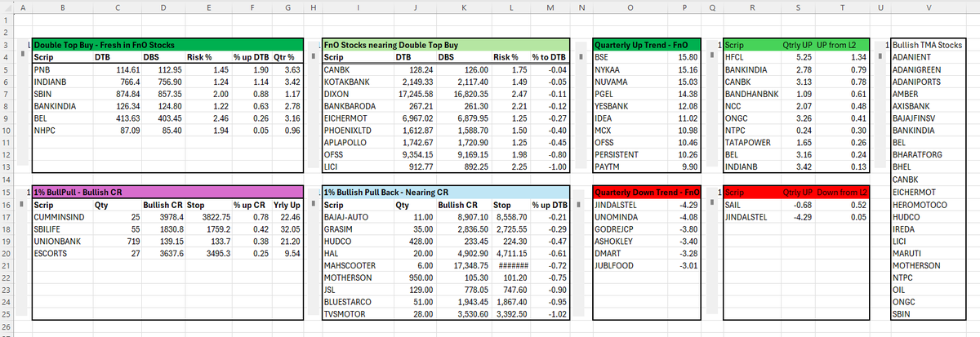Click the HFCL scrip cell
This screenshot has width=980, height=337.
coord(751,59)
